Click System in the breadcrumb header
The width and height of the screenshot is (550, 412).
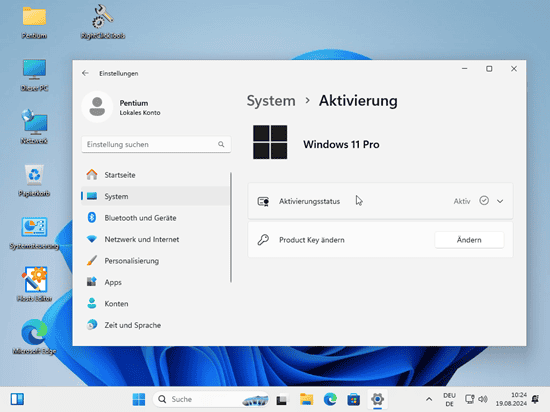click(271, 101)
